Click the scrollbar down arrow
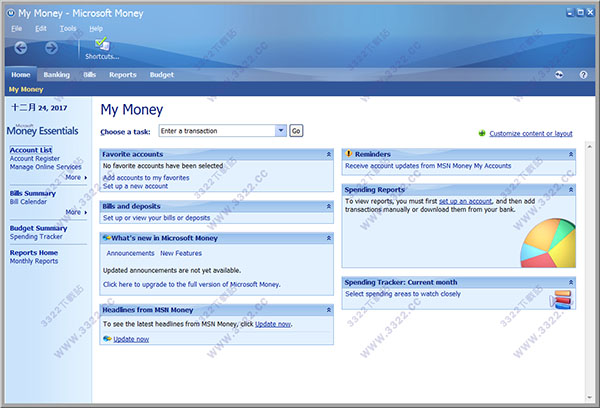Viewport: 600px width, 408px height. 590,398
